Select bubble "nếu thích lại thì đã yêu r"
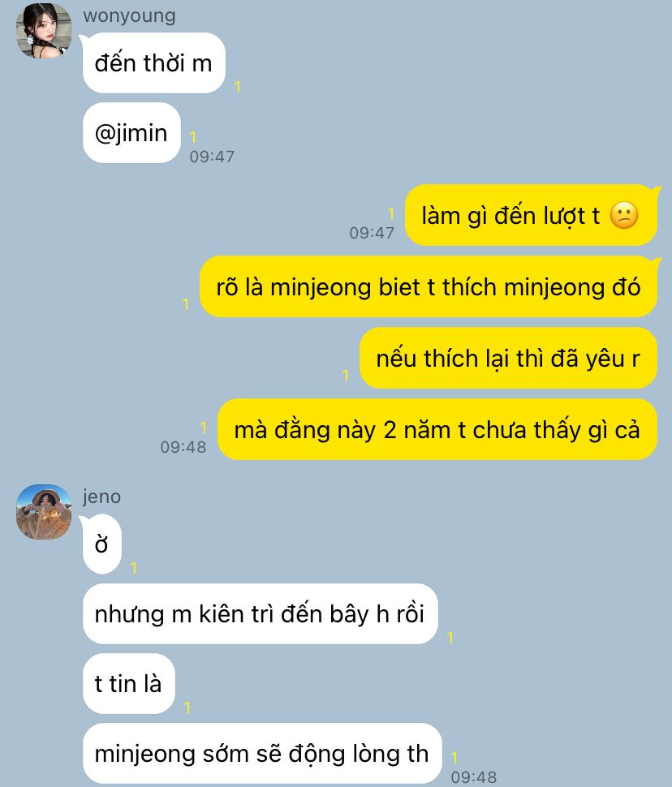This screenshot has width=672, height=787. [x=508, y=358]
